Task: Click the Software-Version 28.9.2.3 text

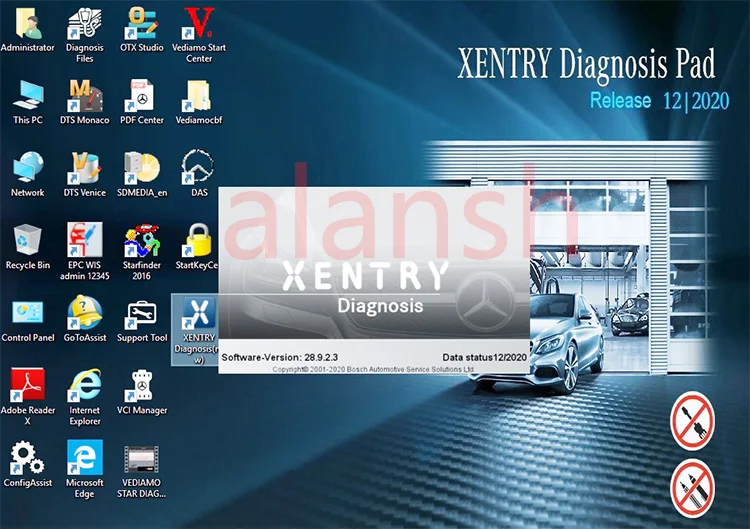Action: pos(280,357)
